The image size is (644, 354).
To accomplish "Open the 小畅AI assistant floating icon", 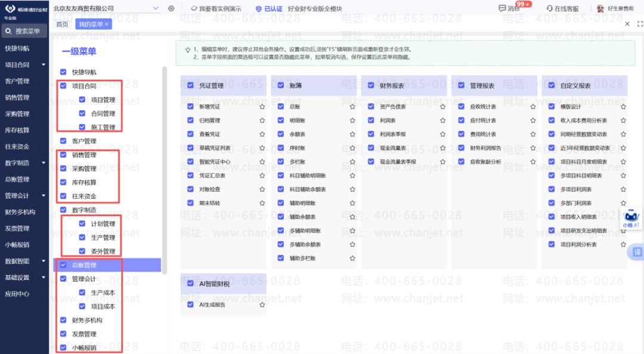I will pyautogui.click(x=630, y=218).
